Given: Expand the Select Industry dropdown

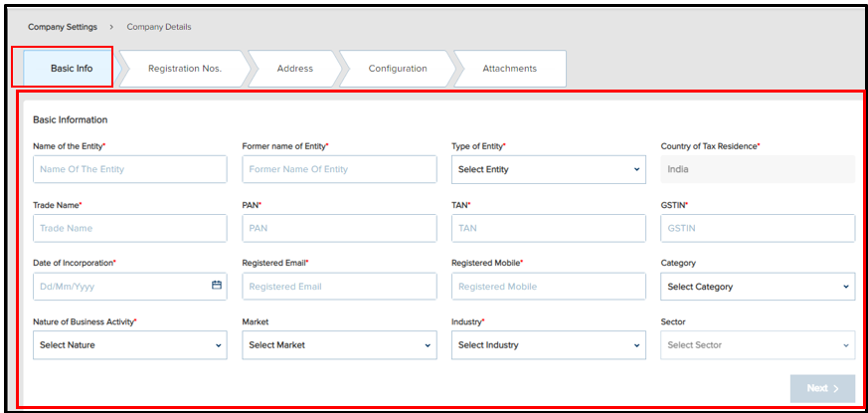Looking at the screenshot, I should click(x=549, y=344).
